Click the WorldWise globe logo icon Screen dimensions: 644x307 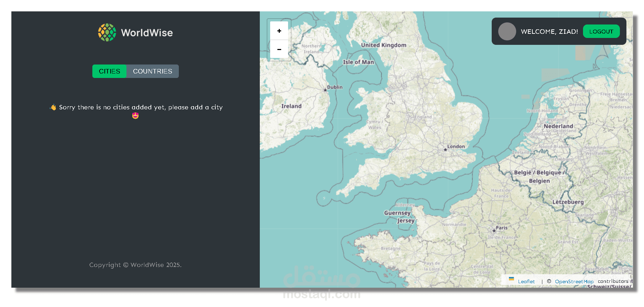coord(107,32)
